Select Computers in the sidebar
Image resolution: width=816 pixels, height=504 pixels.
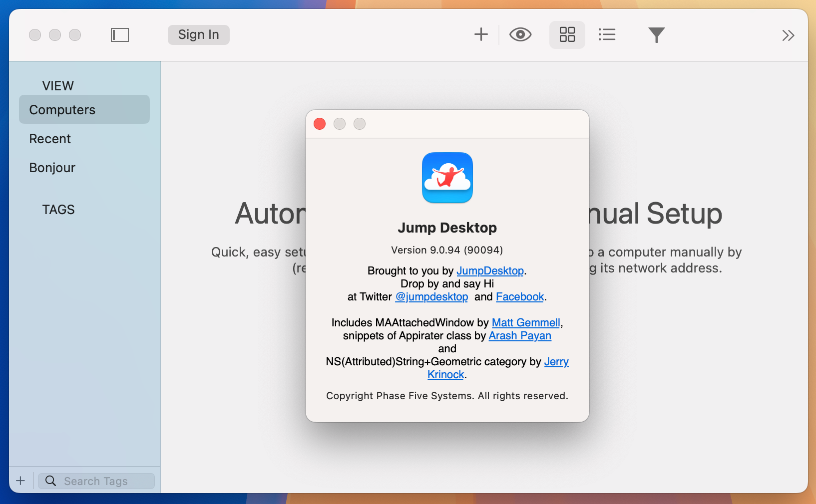coord(84,109)
